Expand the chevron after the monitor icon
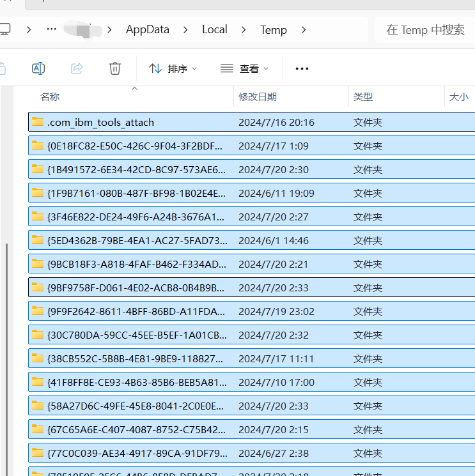475x476 pixels. click(29, 30)
